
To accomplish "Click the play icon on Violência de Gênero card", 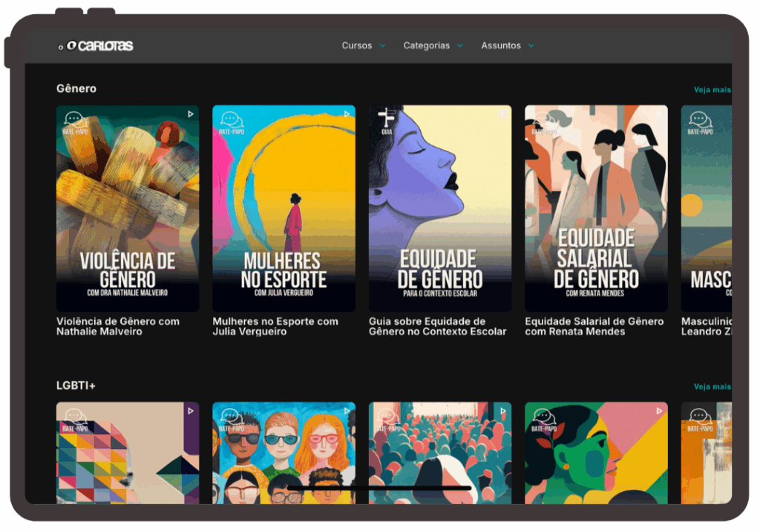I will click(x=191, y=114).
